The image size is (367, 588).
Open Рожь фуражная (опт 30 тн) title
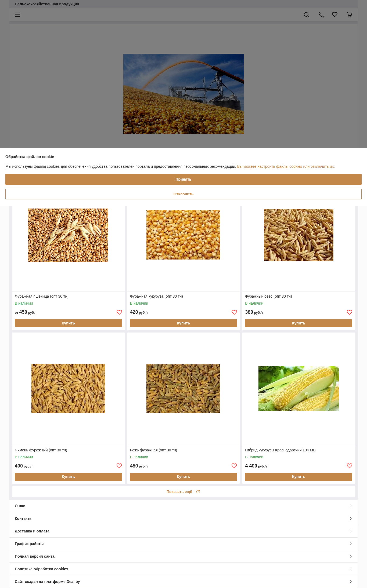(x=153, y=450)
